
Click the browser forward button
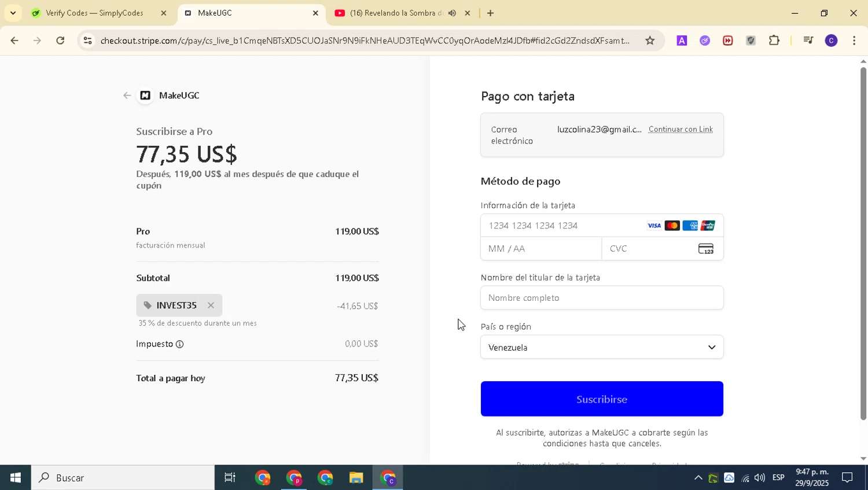coord(37,40)
